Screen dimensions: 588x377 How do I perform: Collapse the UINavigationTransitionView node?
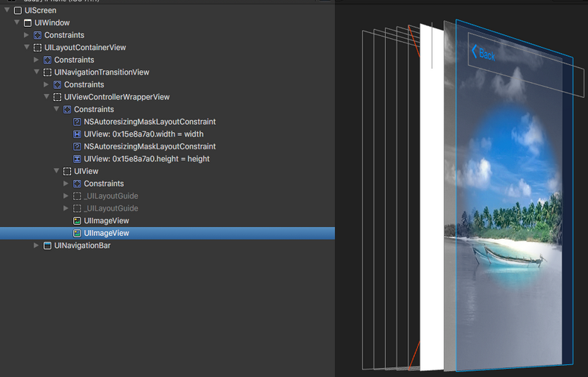37,72
